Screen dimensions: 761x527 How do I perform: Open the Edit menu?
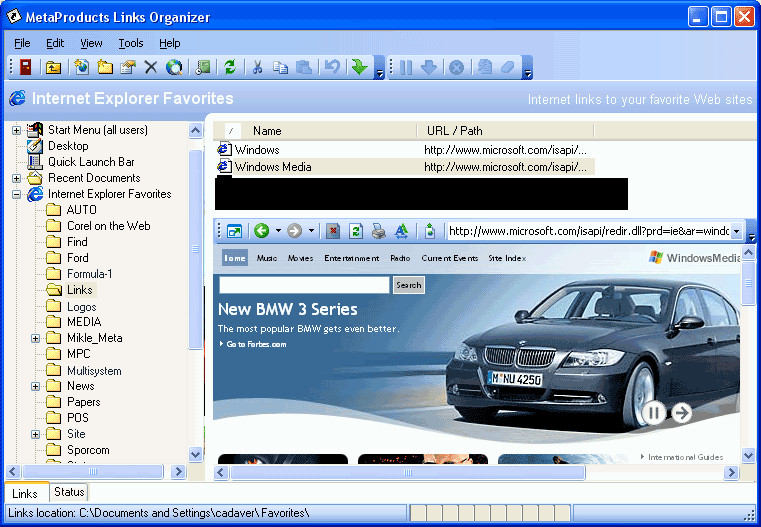(55, 43)
